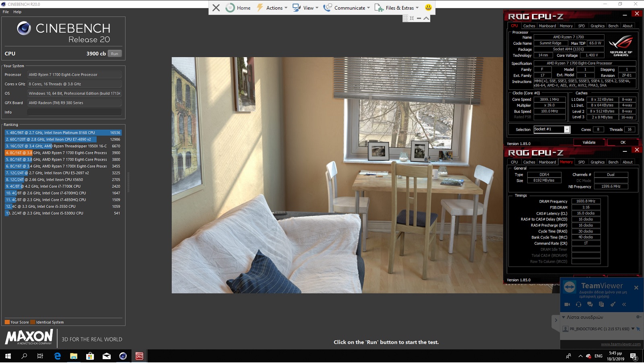Click DRAM Frequency value 1600.8 MHz
The height and width of the screenshot is (364, 644).
pos(586,201)
